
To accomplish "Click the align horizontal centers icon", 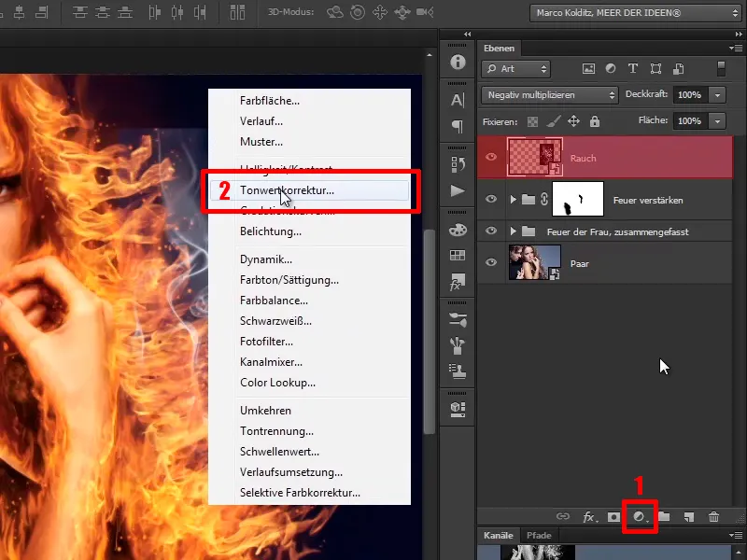I will (19, 12).
